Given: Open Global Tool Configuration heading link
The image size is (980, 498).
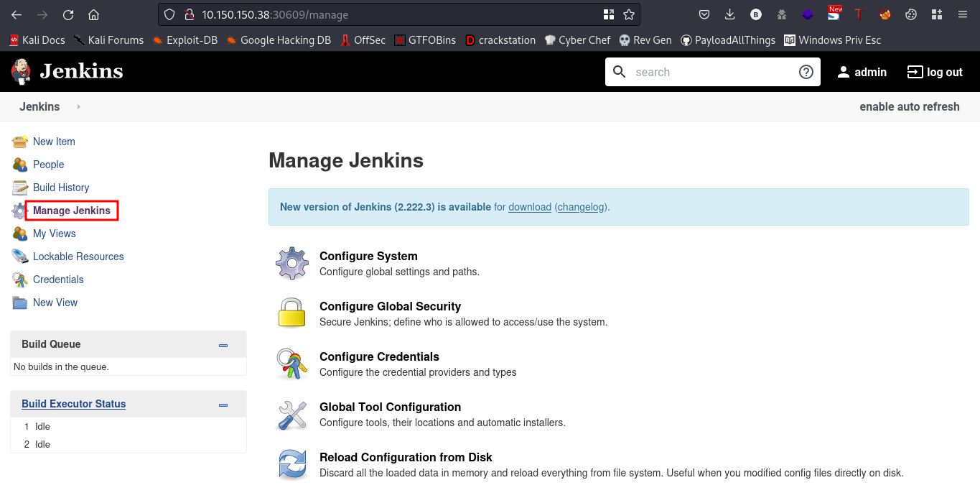Looking at the screenshot, I should point(390,407).
